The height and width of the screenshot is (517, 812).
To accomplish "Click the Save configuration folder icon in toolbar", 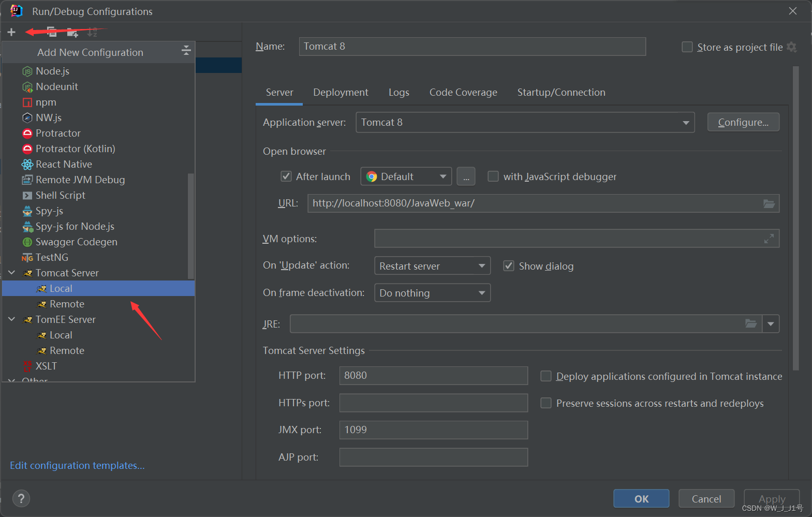I will [x=72, y=32].
